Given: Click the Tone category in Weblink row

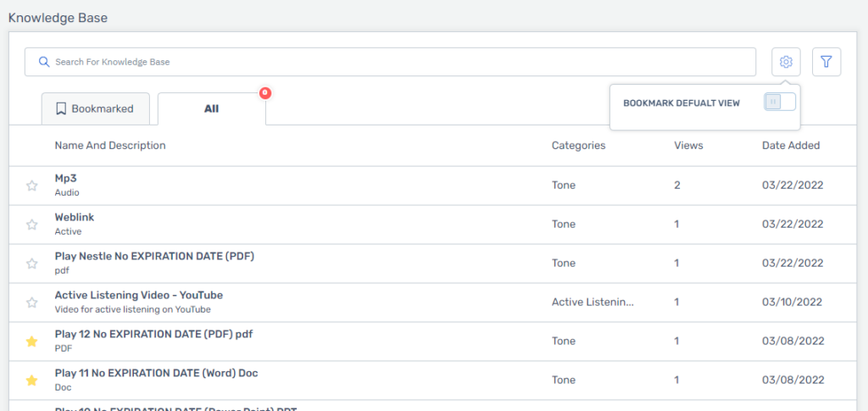Looking at the screenshot, I should coord(564,224).
